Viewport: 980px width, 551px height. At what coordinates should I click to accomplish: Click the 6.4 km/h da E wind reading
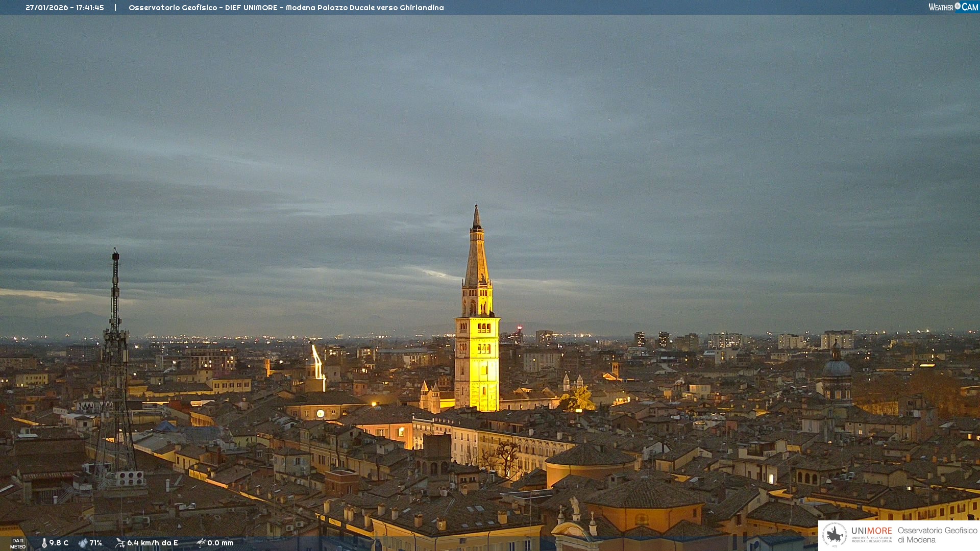coord(152,543)
